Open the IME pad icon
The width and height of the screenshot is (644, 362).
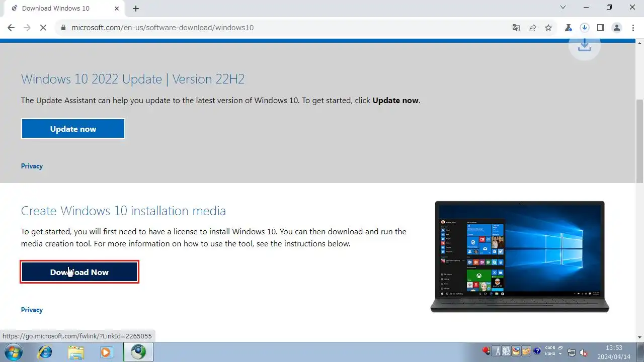[516, 351]
